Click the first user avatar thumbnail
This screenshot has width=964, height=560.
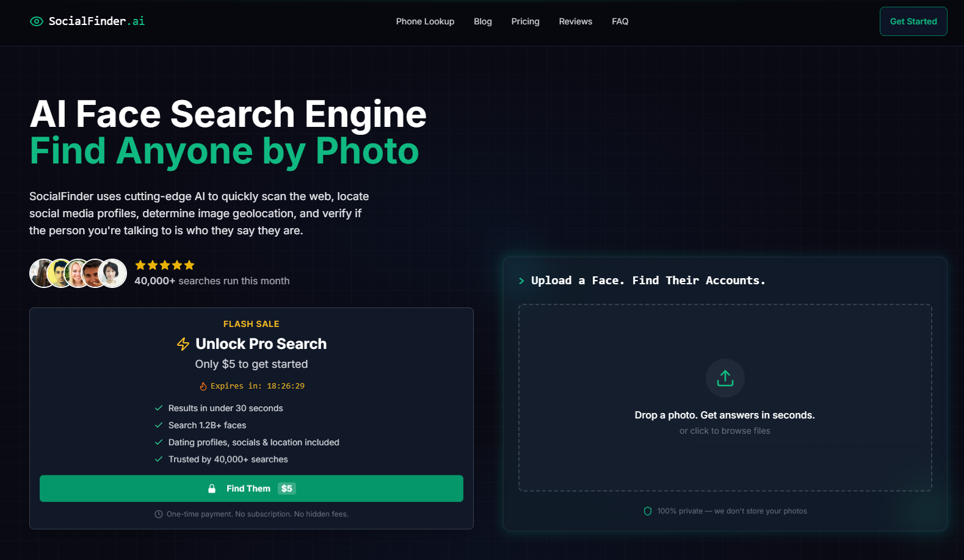(43, 273)
